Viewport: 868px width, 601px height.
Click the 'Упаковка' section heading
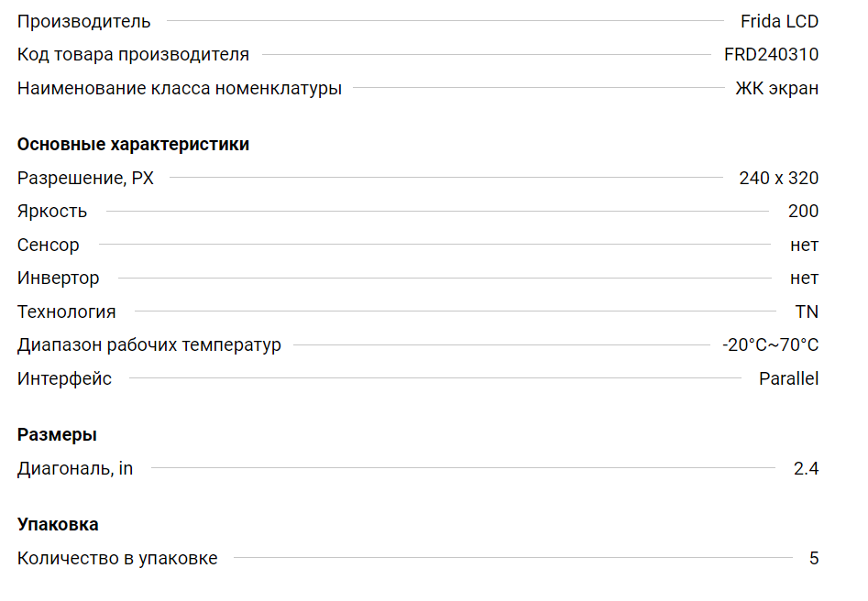coord(58,524)
